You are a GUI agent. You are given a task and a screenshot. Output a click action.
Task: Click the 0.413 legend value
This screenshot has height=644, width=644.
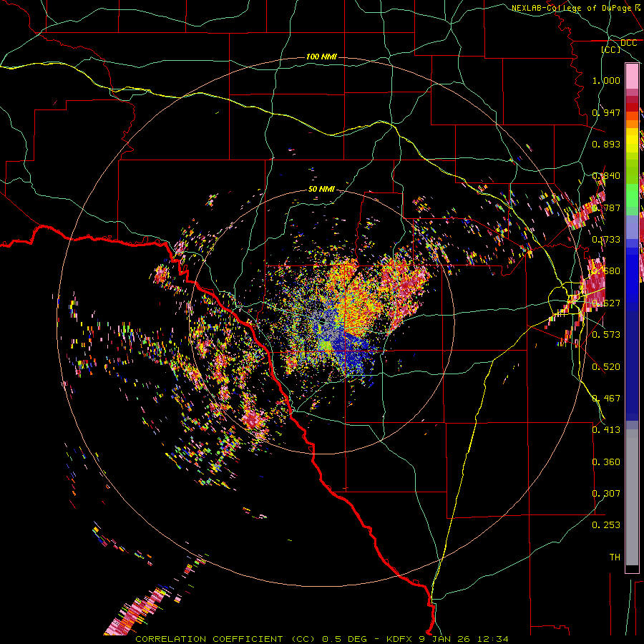click(x=606, y=430)
